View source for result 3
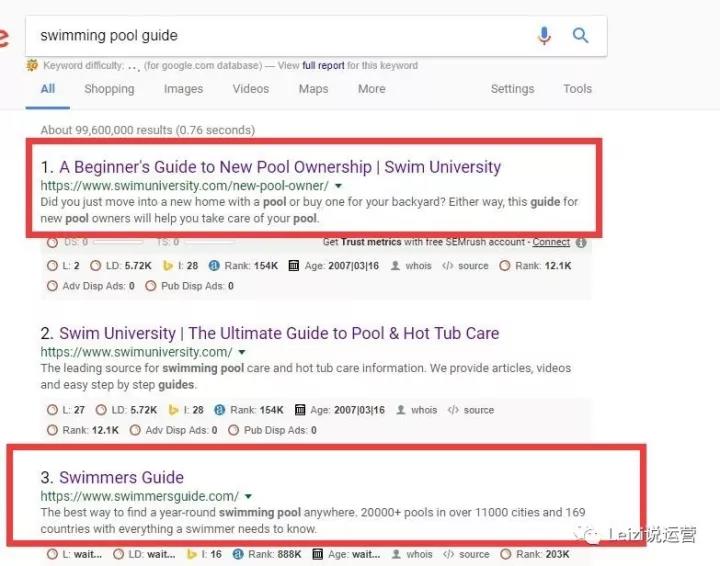The height and width of the screenshot is (566, 720). point(467,555)
